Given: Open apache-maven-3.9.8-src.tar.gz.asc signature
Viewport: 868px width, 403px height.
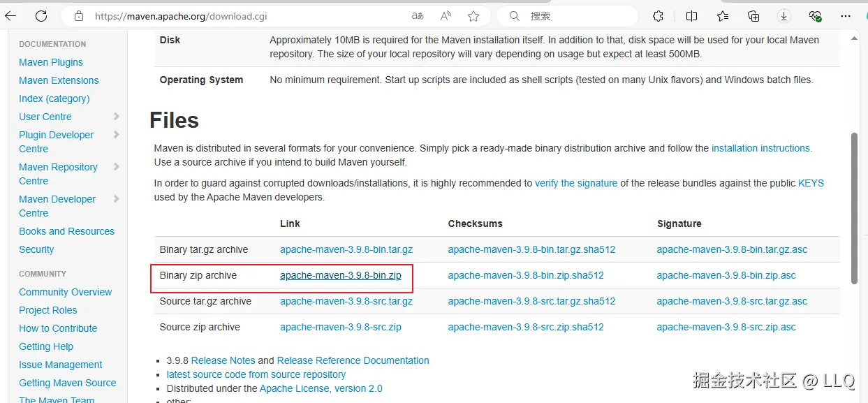Looking at the screenshot, I should pos(732,301).
